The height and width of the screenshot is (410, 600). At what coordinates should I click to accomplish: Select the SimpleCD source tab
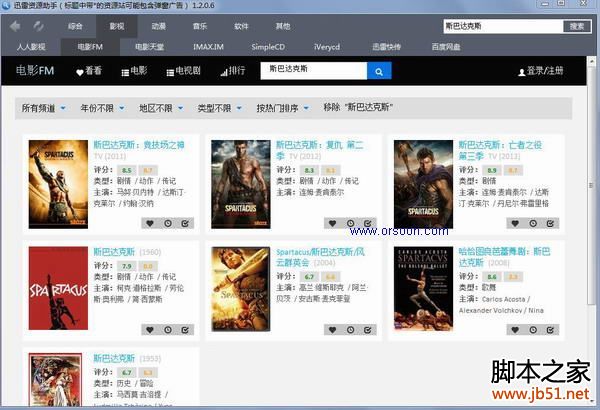tap(268, 47)
